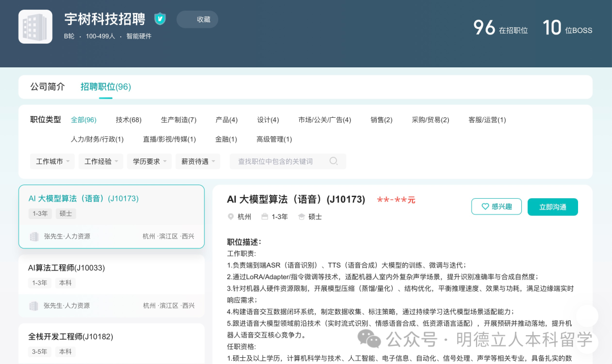This screenshot has width=612, height=364.
Task: Click the 感兴趣 button
Action: pyautogui.click(x=496, y=207)
